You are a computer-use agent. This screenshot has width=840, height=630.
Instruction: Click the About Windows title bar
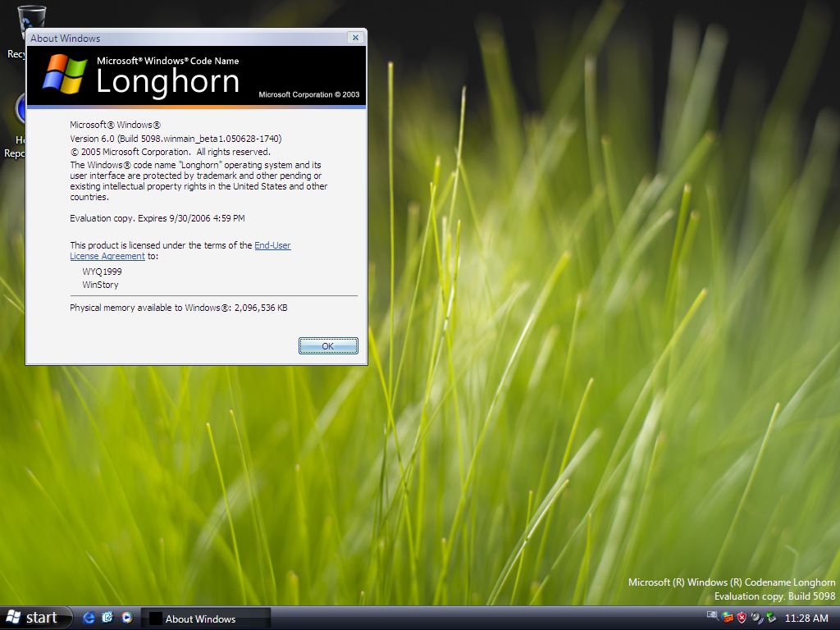pyautogui.click(x=188, y=38)
